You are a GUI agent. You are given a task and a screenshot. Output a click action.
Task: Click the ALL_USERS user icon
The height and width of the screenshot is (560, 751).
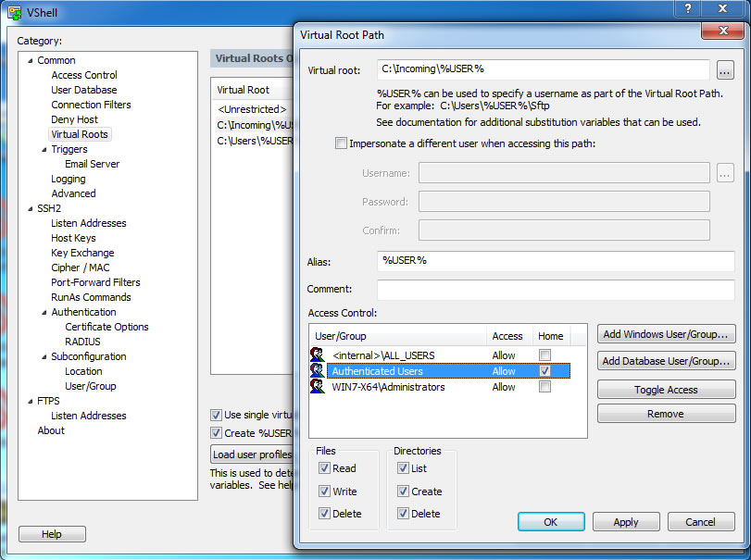tap(318, 355)
